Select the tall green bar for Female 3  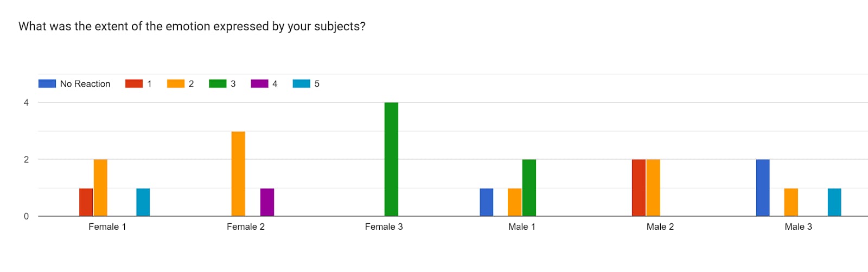[x=391, y=159]
